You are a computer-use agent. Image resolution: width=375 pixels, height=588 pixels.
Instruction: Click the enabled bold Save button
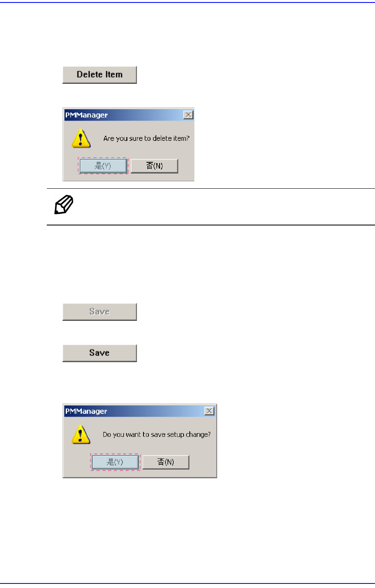click(x=100, y=353)
